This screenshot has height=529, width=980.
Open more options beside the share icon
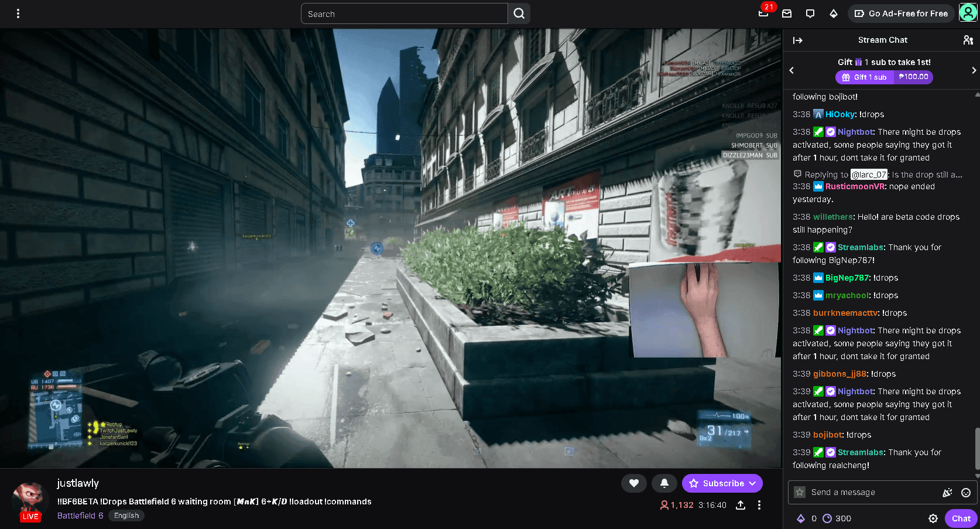click(x=759, y=505)
